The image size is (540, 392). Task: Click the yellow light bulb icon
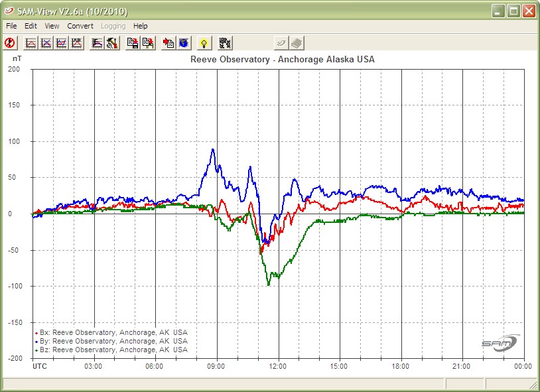[x=204, y=43]
